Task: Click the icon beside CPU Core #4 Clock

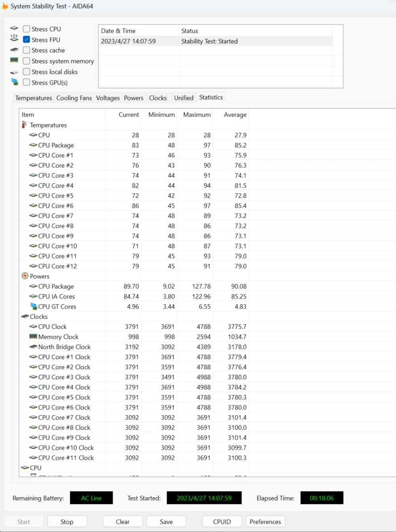Action: click(x=33, y=387)
